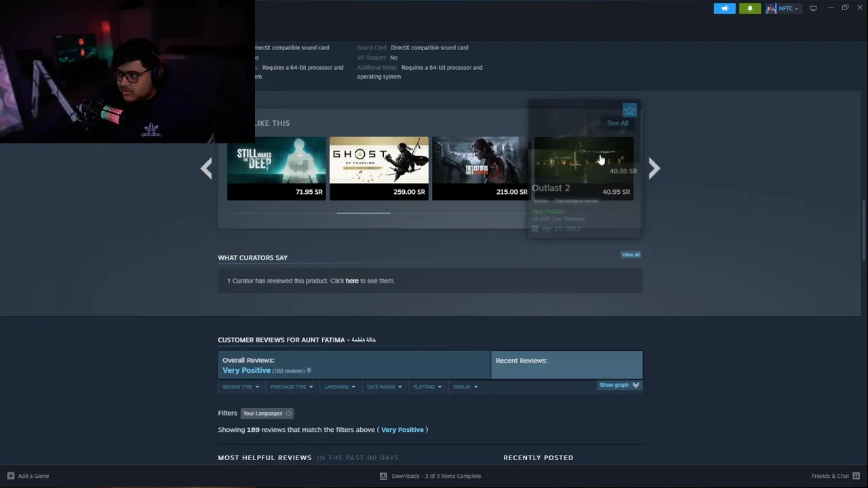Minimize the Steam window
The height and width of the screenshot is (488, 868).
coord(831,8)
